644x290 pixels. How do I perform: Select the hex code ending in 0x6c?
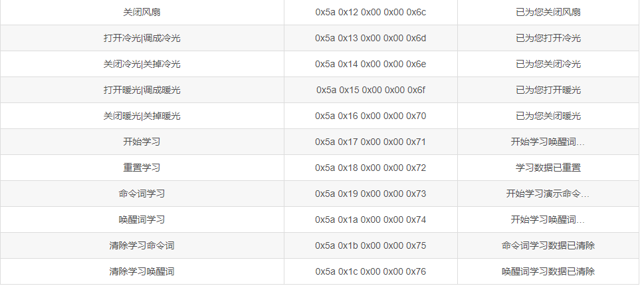[x=370, y=13]
